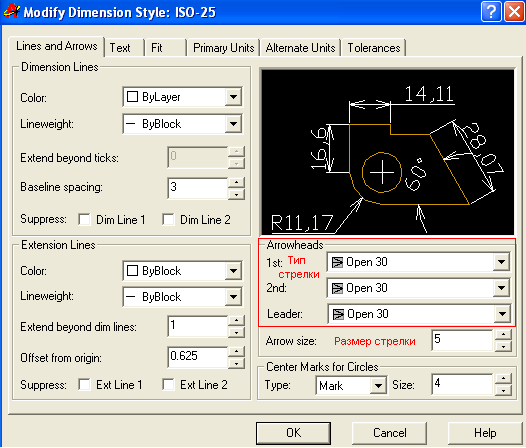This screenshot has width=526, height=448.
Task: Click the Open 30 arrowhead icon in 1st field
Action: click(337, 262)
